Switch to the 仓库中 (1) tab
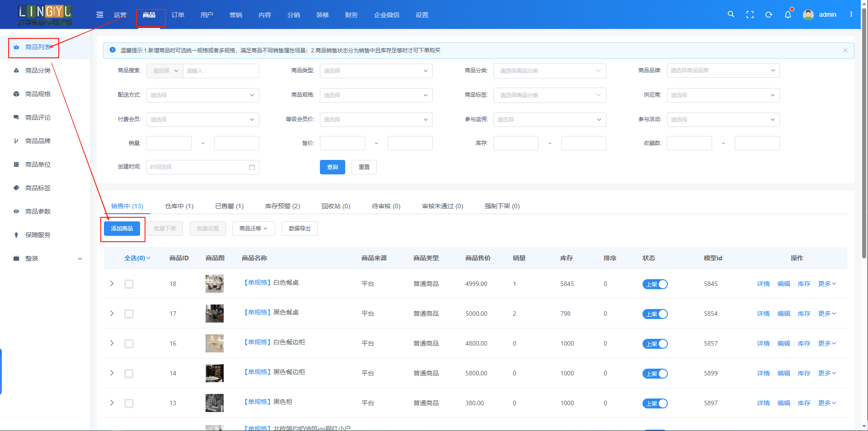868x431 pixels. (179, 206)
